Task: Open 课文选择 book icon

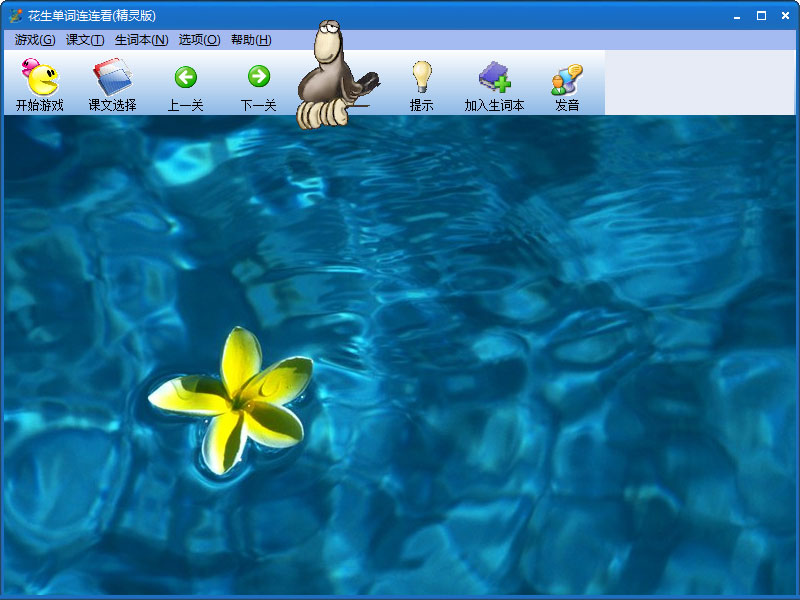Action: 112,77
